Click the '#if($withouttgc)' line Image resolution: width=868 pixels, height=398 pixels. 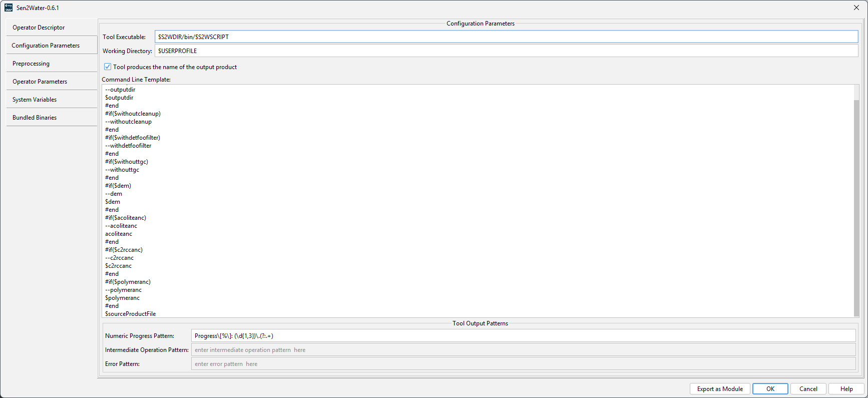click(127, 162)
